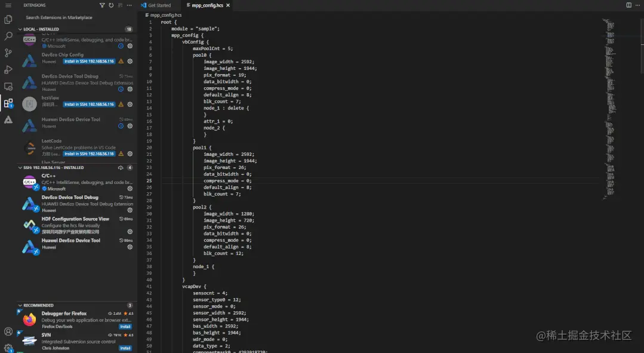Click 'sensorcnt = 4;' code line
Image resolution: width=644 pixels, height=353 pixels.
[210, 293]
